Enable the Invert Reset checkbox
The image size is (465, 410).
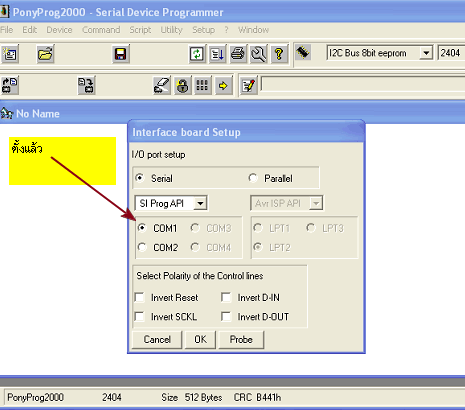tap(140, 297)
